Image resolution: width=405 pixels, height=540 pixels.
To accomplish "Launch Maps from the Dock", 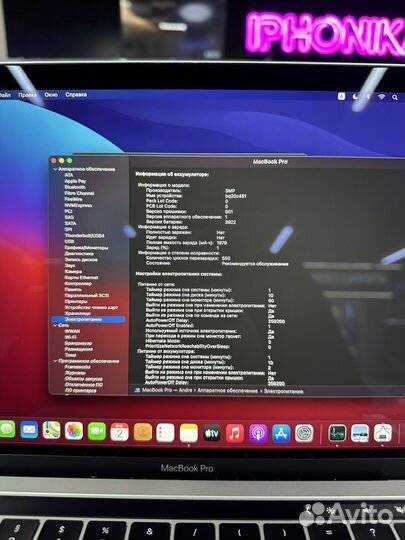I will pyautogui.click(x=51, y=430).
